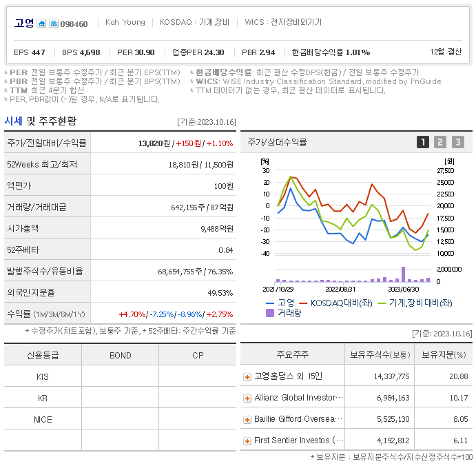Viewport: 476px width, 466px height.
Task: Select stock code 098460
Action: [74, 24]
